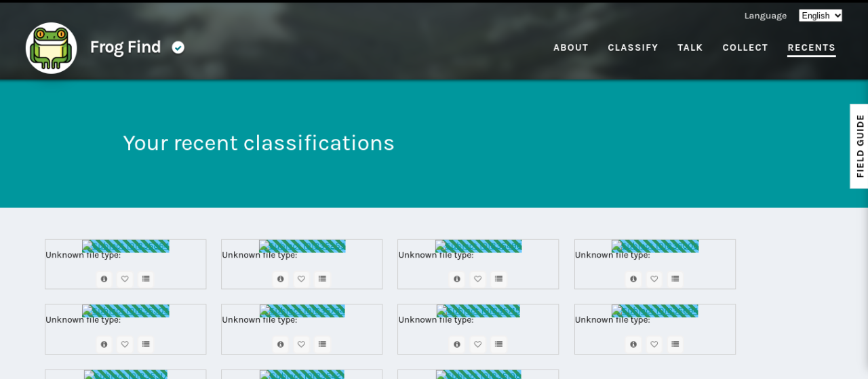This screenshot has height=379, width=868.
Task: Click the "Your recent classifications" heading
Action: 258,143
